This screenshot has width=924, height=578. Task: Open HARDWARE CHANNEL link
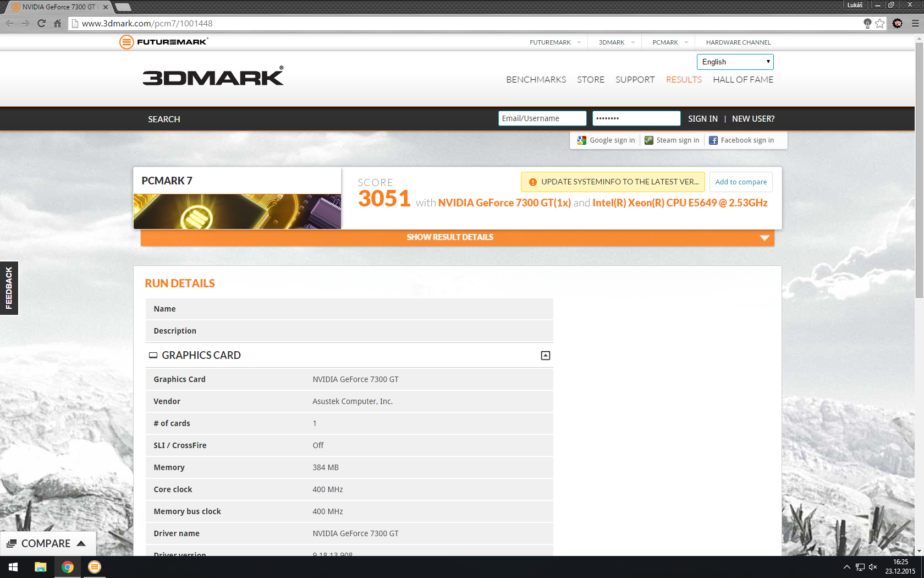pos(738,42)
